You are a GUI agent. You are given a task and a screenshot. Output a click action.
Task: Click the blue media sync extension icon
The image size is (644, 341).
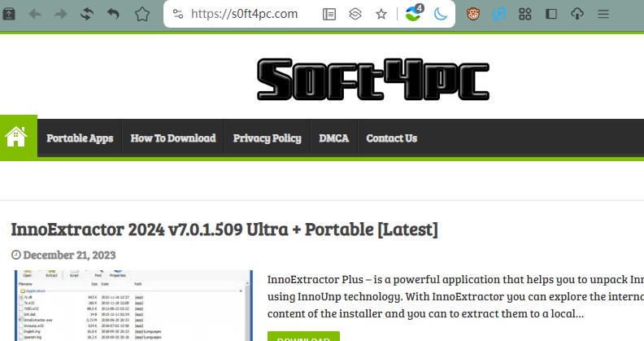click(499, 15)
